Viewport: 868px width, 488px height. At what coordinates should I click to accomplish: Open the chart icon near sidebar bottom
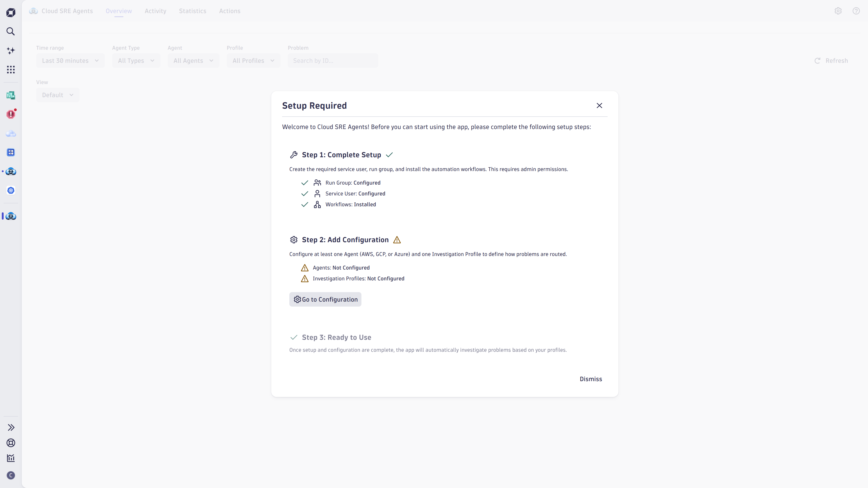pyautogui.click(x=11, y=458)
